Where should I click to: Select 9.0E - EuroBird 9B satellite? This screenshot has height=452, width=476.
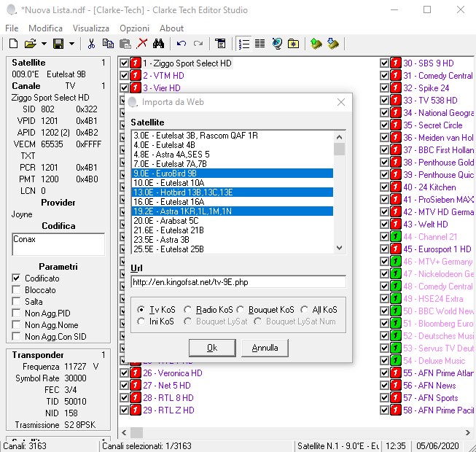click(233, 174)
